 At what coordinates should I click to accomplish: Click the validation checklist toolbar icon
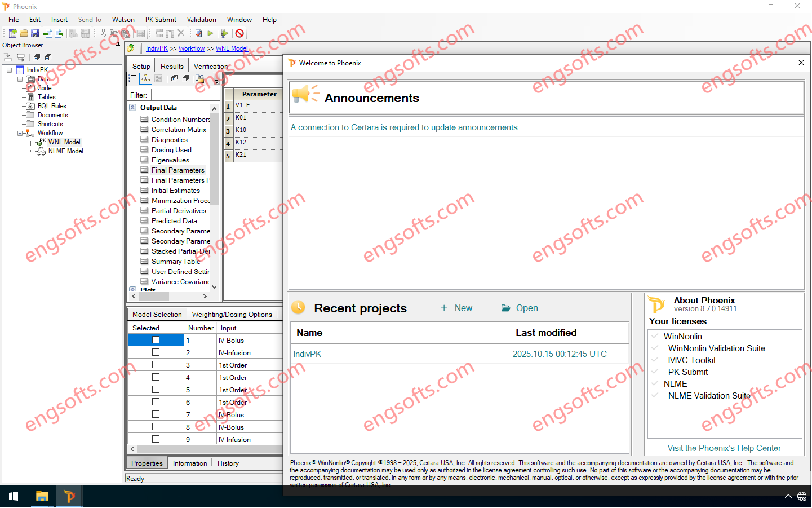pyautogui.click(x=198, y=34)
